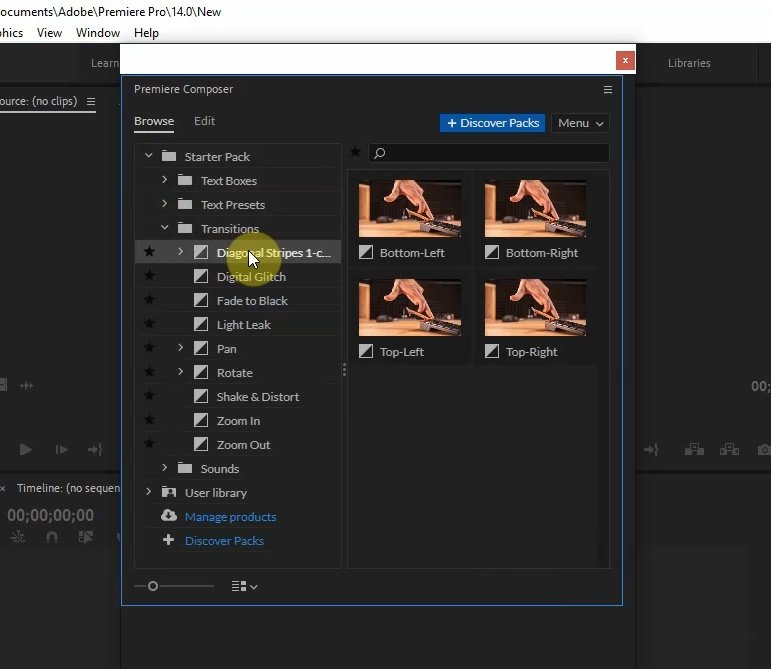The width and height of the screenshot is (771, 669).
Task: Switch to the Browse tab
Action: tap(154, 121)
